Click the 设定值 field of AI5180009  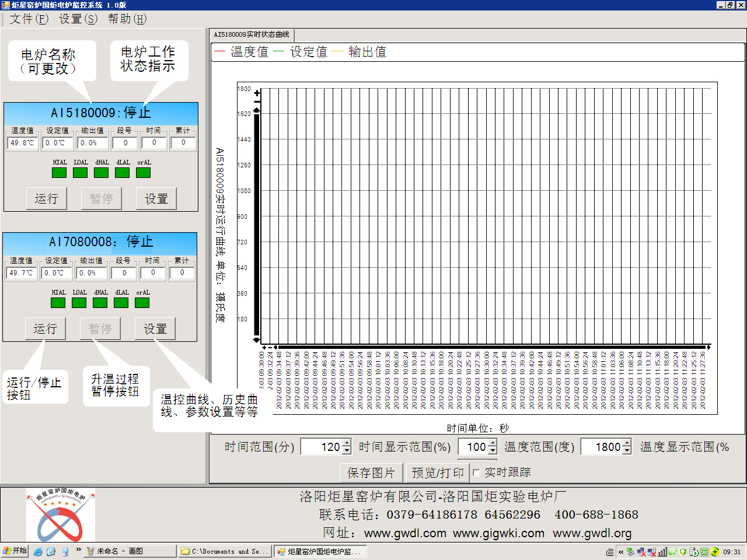coord(58,143)
